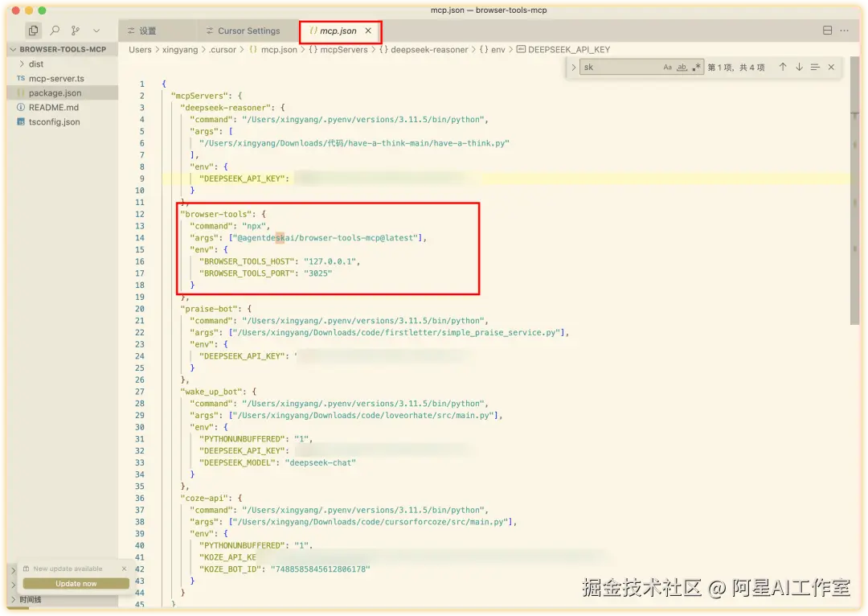Click .cursor breadcrumb segment
This screenshot has height=616, width=868.
223,50
